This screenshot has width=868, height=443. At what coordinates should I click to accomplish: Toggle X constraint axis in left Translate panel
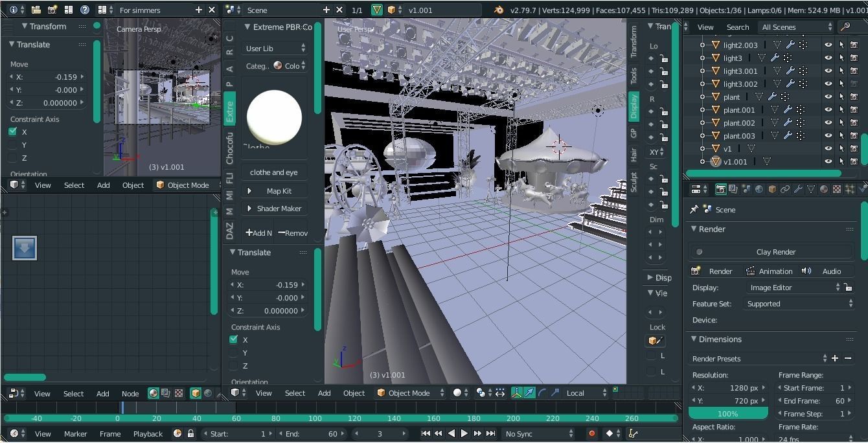point(13,131)
